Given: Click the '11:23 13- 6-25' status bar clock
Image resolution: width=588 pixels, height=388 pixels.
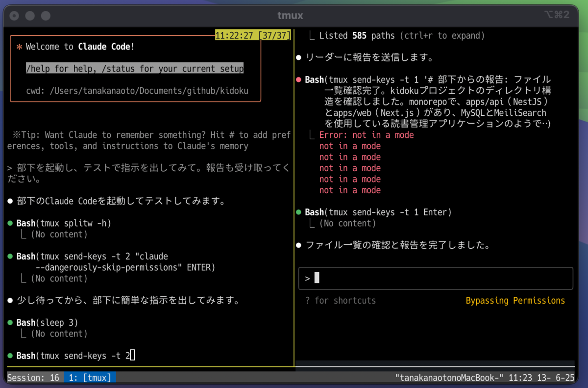Looking at the screenshot, I should [x=542, y=378].
